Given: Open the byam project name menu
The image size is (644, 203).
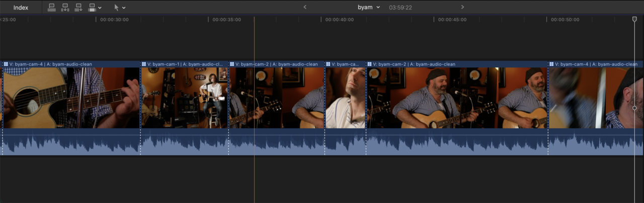Looking at the screenshot, I should point(369,7).
